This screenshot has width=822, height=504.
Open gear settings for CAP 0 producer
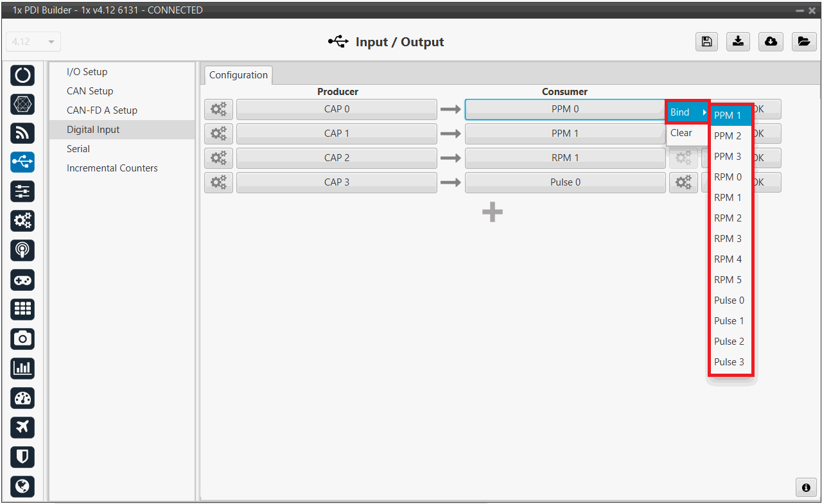click(x=218, y=109)
